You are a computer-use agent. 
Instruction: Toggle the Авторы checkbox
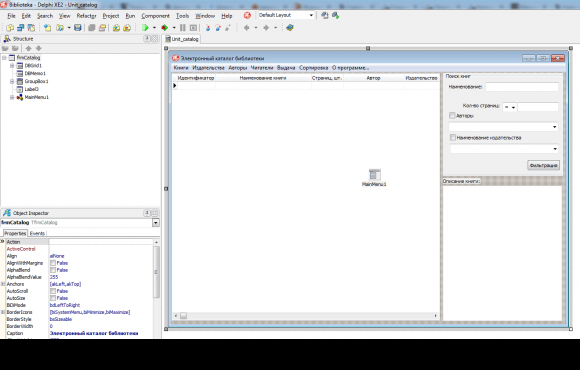click(452, 115)
